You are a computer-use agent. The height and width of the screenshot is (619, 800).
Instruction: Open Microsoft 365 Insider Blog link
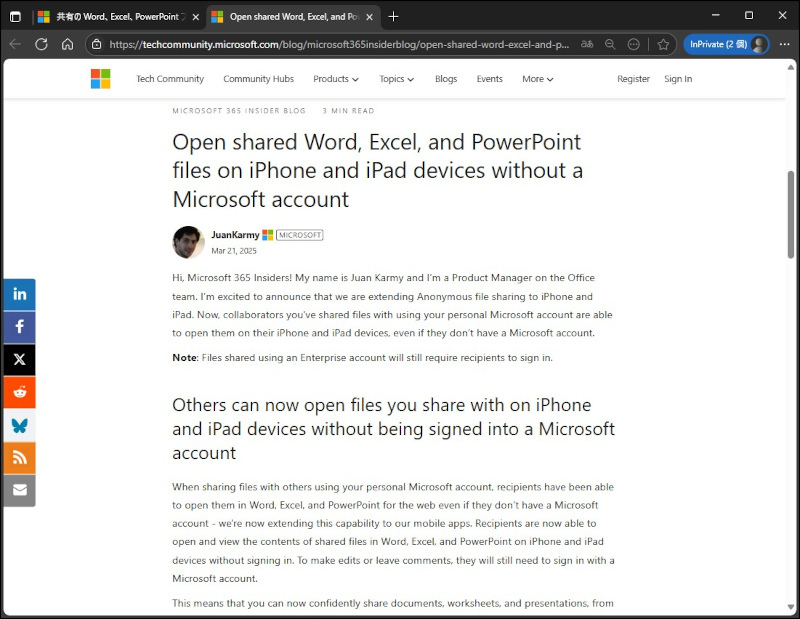pyautogui.click(x=239, y=111)
